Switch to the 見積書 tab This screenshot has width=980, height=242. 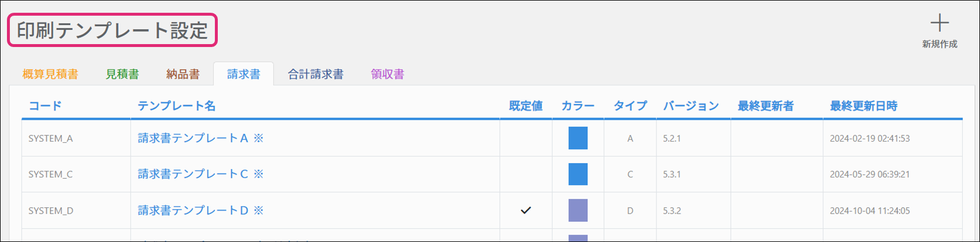point(122,74)
